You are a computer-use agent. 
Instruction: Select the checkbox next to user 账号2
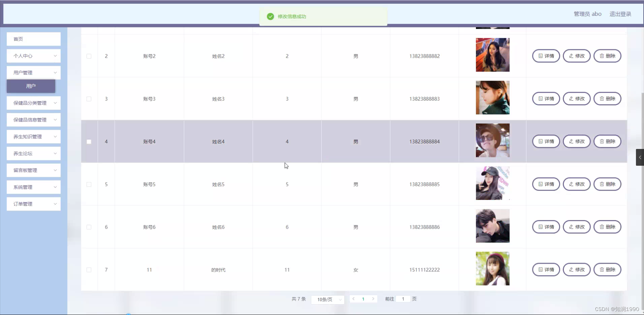click(x=89, y=56)
